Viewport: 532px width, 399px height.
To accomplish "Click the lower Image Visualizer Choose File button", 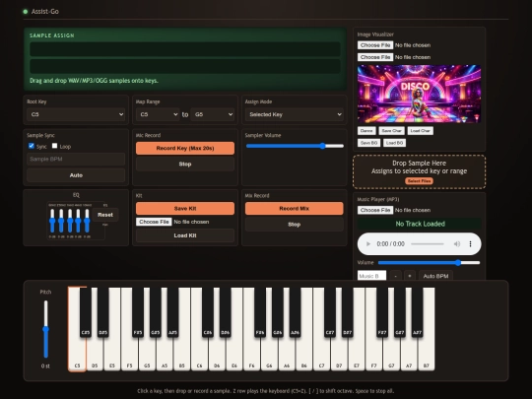I will pos(375,57).
